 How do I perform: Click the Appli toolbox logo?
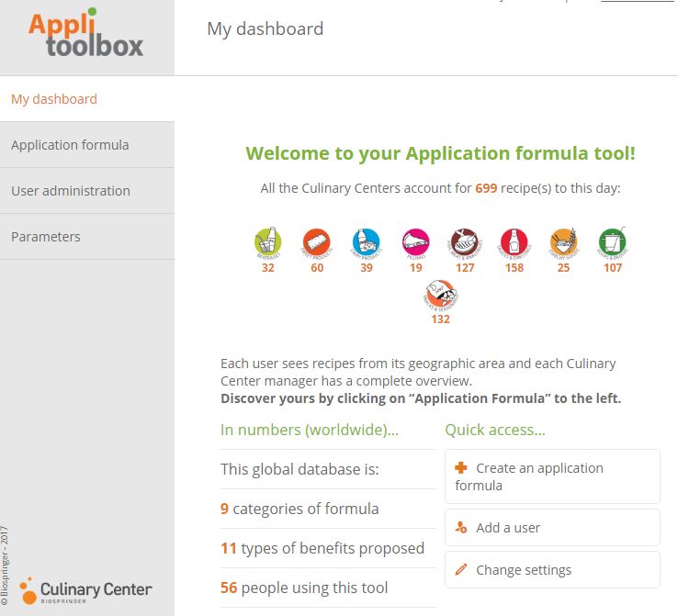point(85,34)
